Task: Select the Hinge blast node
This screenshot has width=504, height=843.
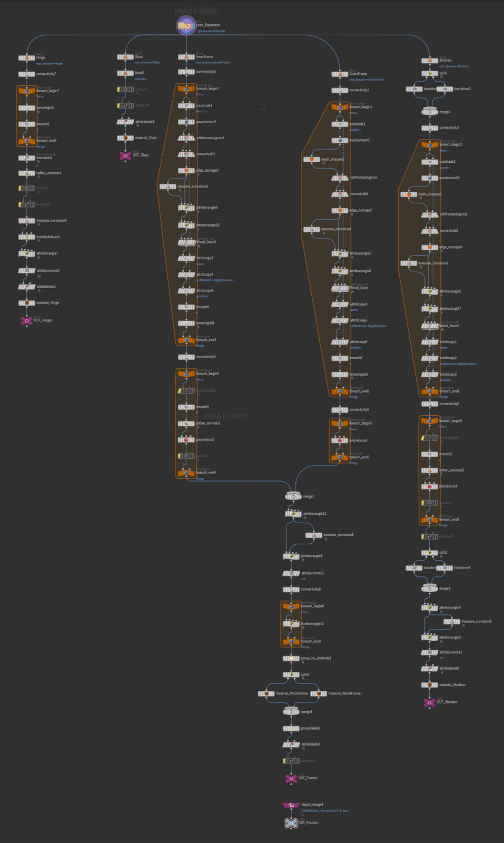Action: coord(27,58)
